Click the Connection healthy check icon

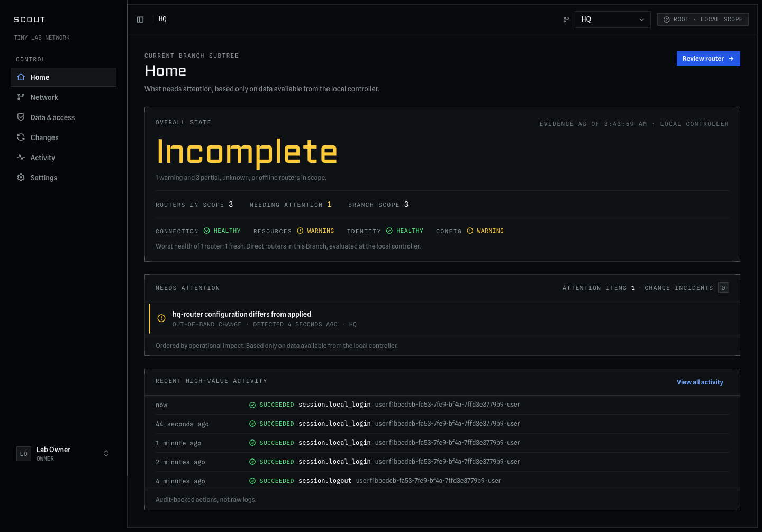[207, 231]
